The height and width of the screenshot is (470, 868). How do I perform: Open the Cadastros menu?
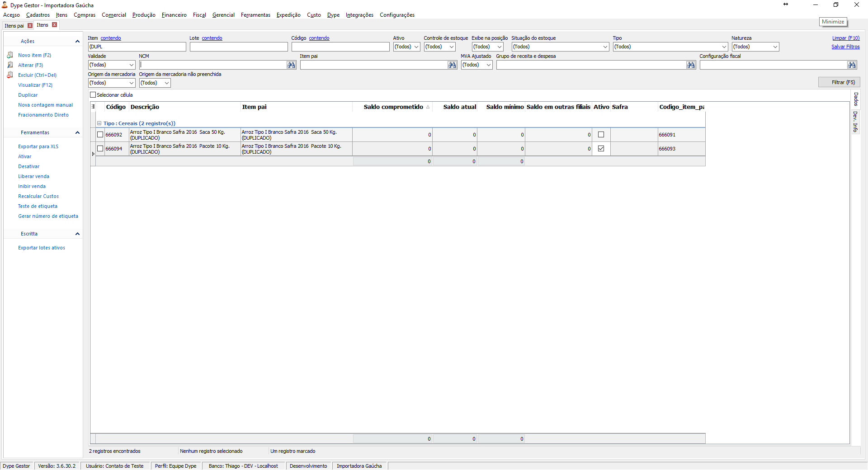click(x=38, y=15)
